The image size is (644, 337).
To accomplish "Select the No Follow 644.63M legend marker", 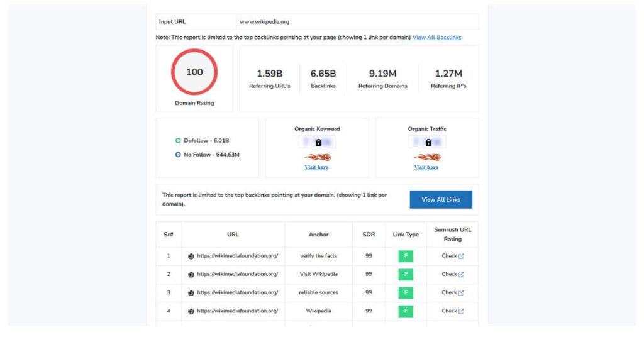I will pyautogui.click(x=178, y=154).
